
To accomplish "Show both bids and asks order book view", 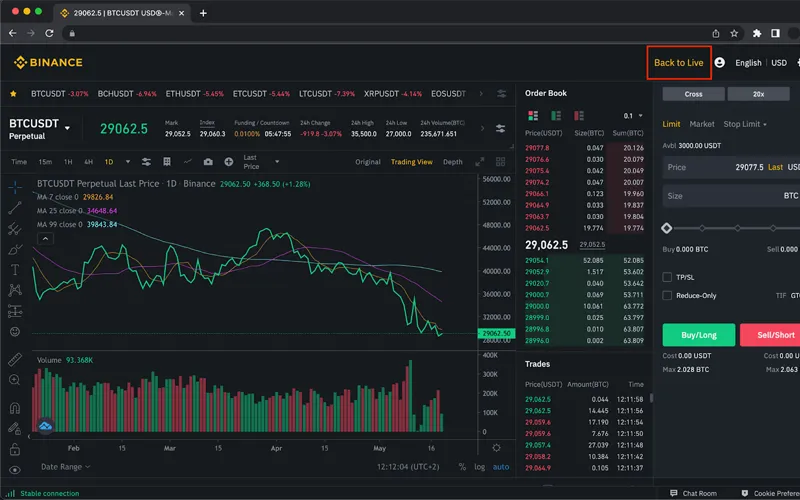I will 533,116.
